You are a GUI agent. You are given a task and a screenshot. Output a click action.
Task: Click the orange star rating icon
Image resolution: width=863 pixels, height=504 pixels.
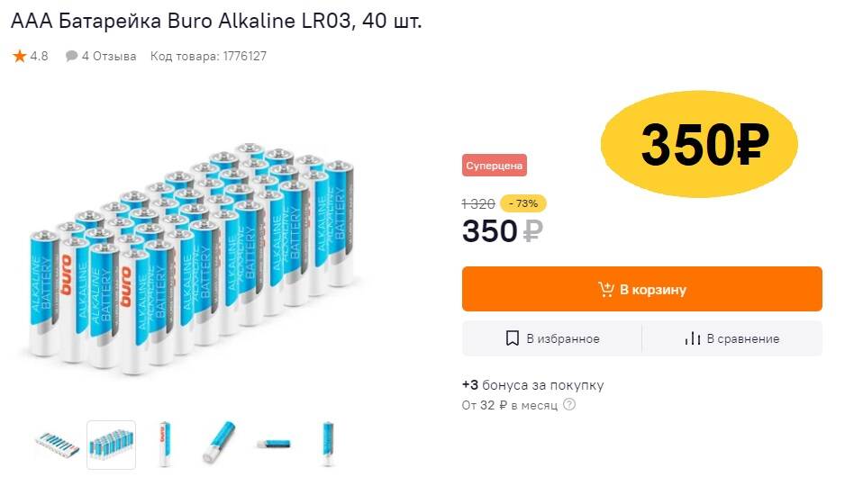(20, 57)
